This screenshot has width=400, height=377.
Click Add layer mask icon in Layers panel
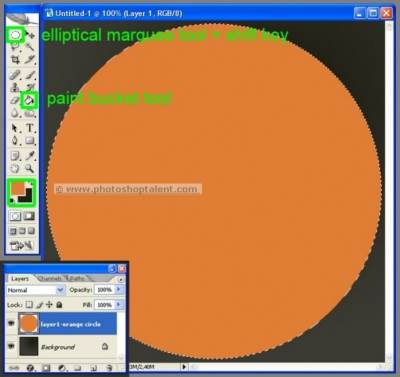[46, 368]
